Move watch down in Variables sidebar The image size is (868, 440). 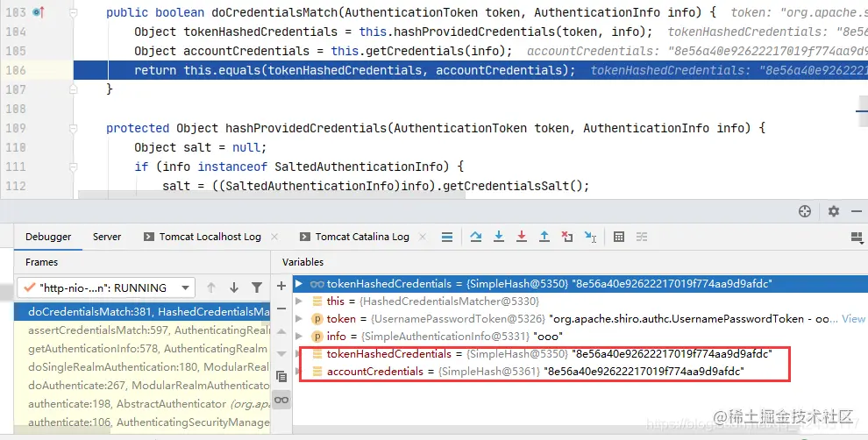281,353
